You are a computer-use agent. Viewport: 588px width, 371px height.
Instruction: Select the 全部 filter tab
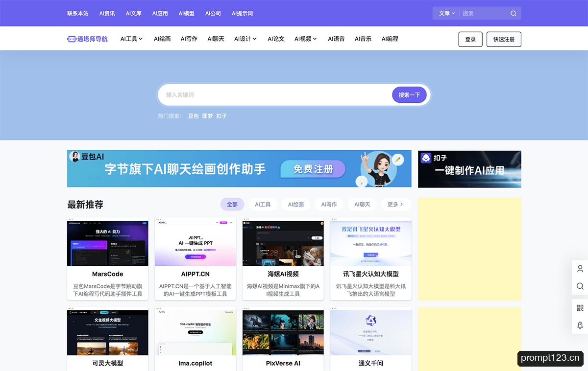click(x=232, y=204)
